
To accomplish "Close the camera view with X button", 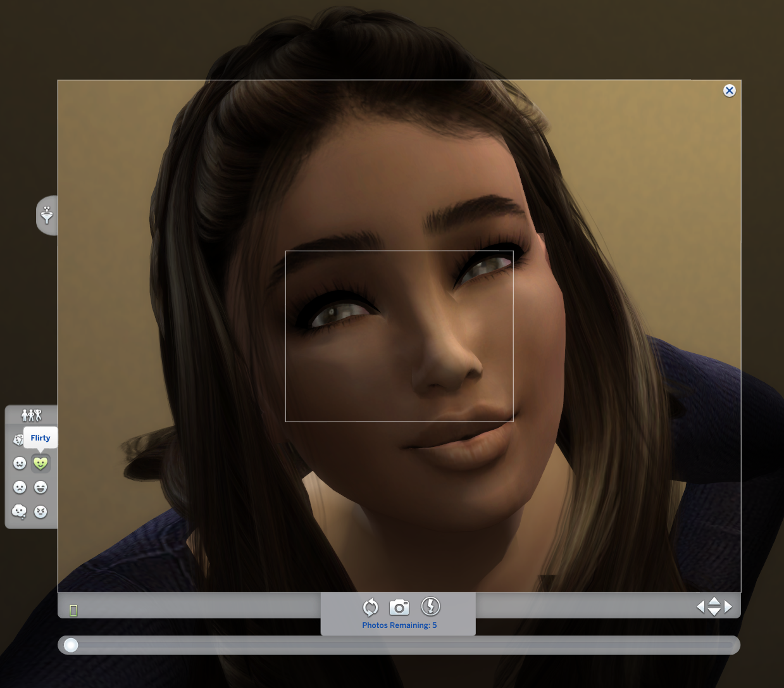I will (729, 91).
